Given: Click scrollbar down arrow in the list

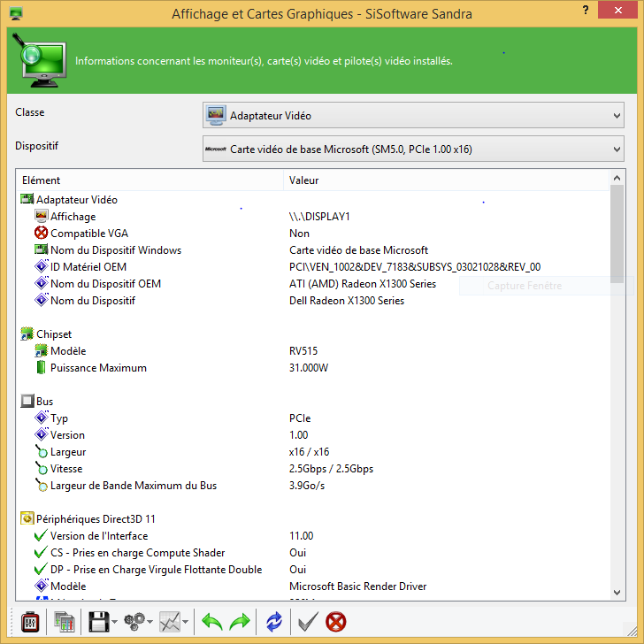Looking at the screenshot, I should coord(617,593).
